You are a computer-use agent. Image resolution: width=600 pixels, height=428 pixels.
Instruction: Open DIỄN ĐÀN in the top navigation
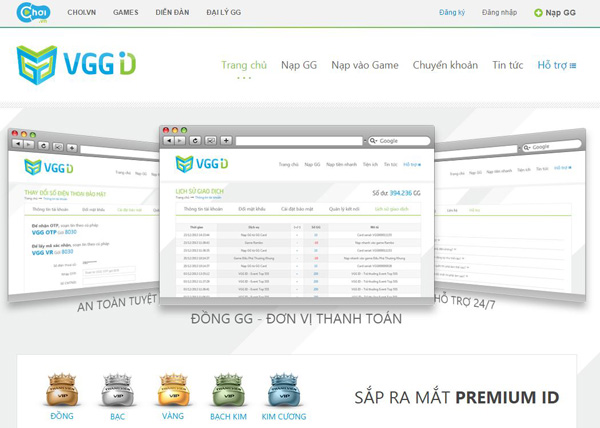pos(172,13)
